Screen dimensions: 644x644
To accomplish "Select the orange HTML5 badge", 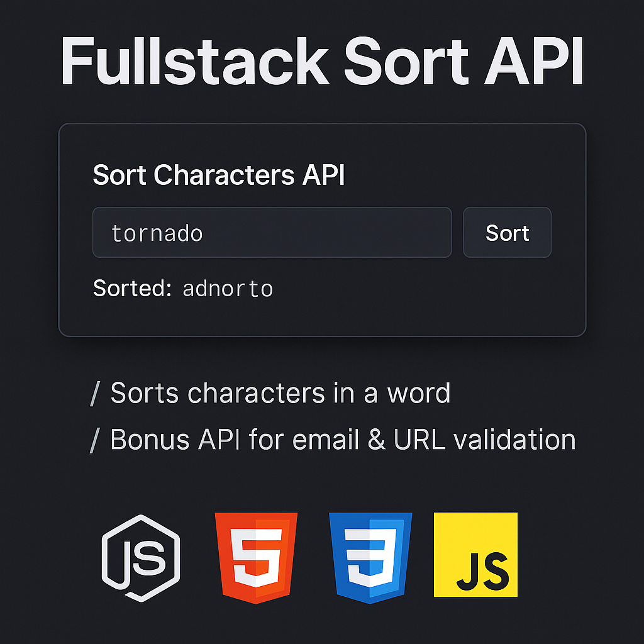I will [x=255, y=557].
